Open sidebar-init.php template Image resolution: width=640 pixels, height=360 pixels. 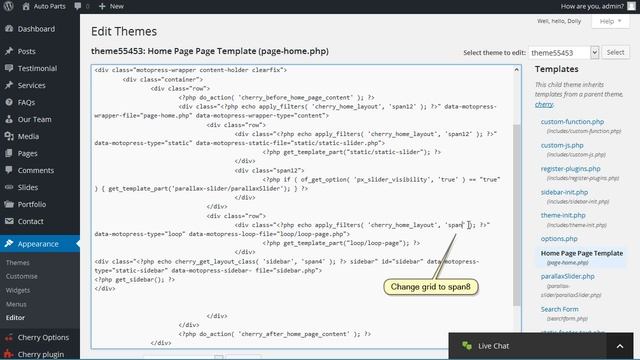tap(564, 192)
